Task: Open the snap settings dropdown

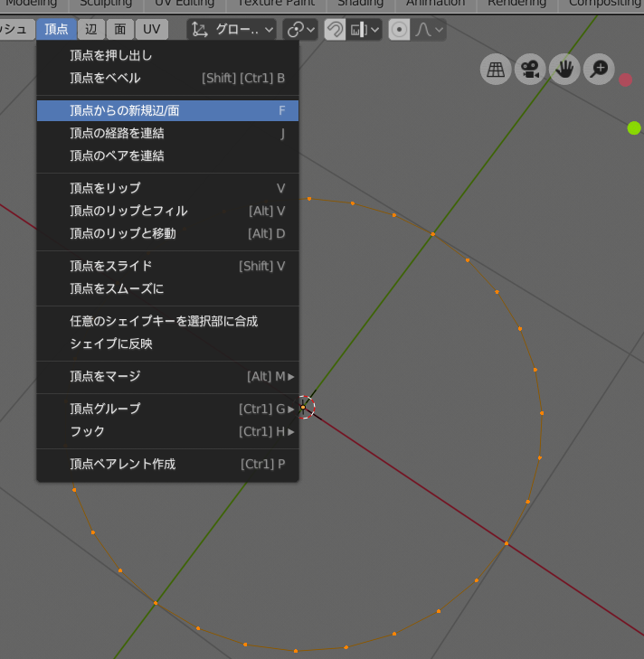Action: coord(365,30)
